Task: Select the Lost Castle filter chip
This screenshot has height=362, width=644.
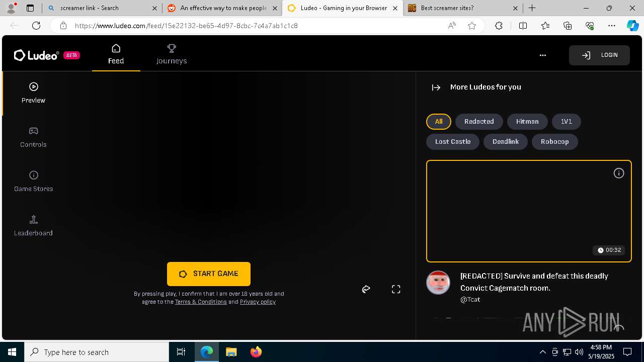Action: 453,142
